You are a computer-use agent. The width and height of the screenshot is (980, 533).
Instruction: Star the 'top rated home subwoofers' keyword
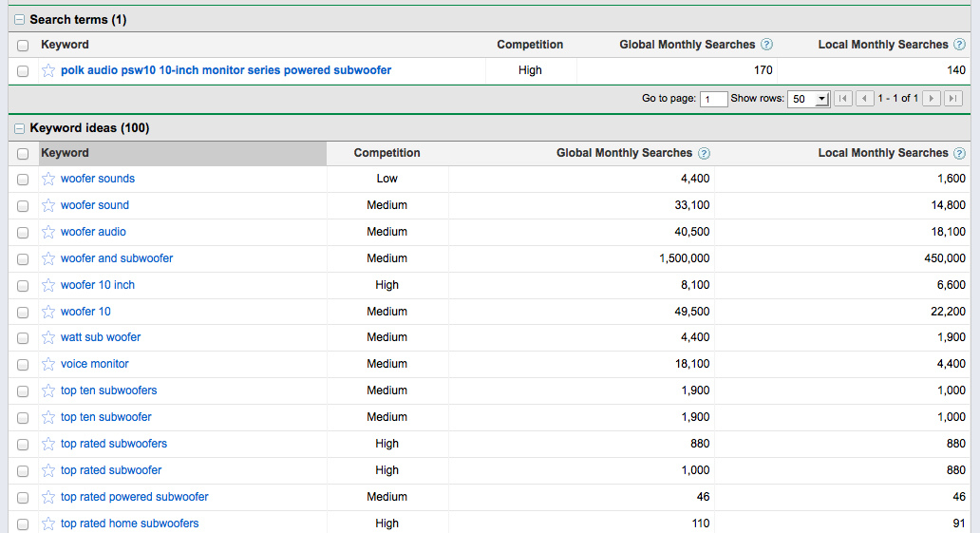tap(48, 523)
